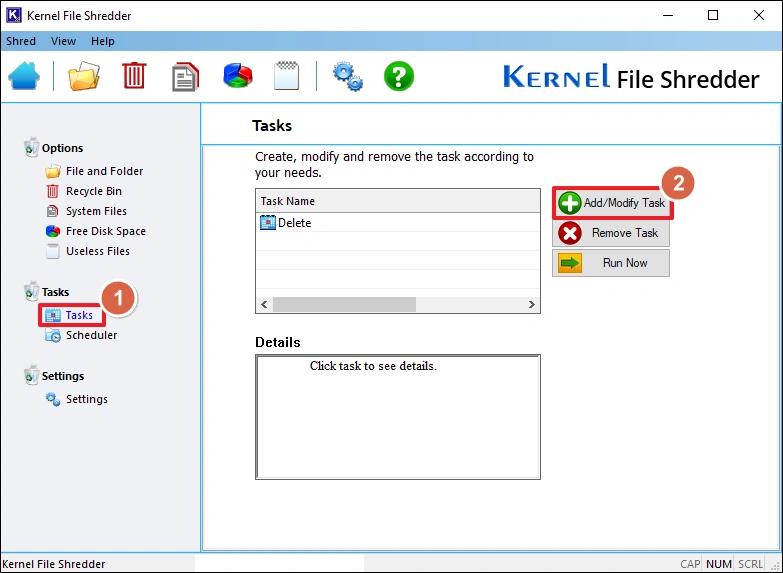This screenshot has height=573, width=783.
Task: Open the View menu
Action: [63, 41]
